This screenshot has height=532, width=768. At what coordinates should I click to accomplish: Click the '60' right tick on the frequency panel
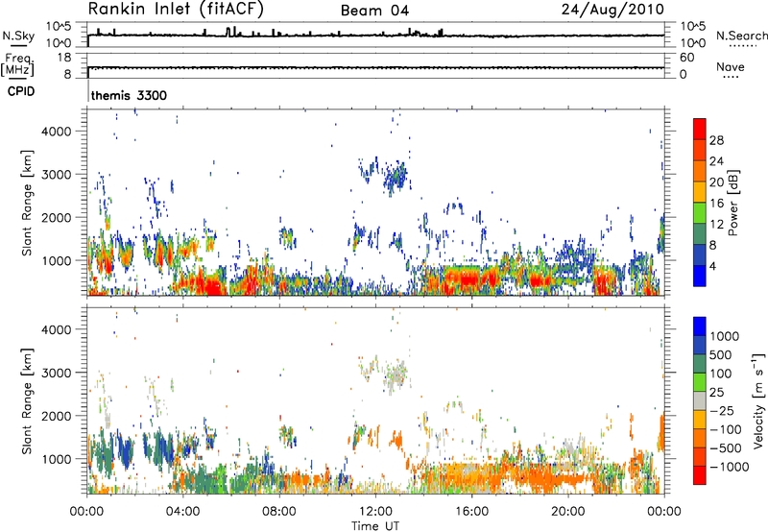[x=687, y=58]
